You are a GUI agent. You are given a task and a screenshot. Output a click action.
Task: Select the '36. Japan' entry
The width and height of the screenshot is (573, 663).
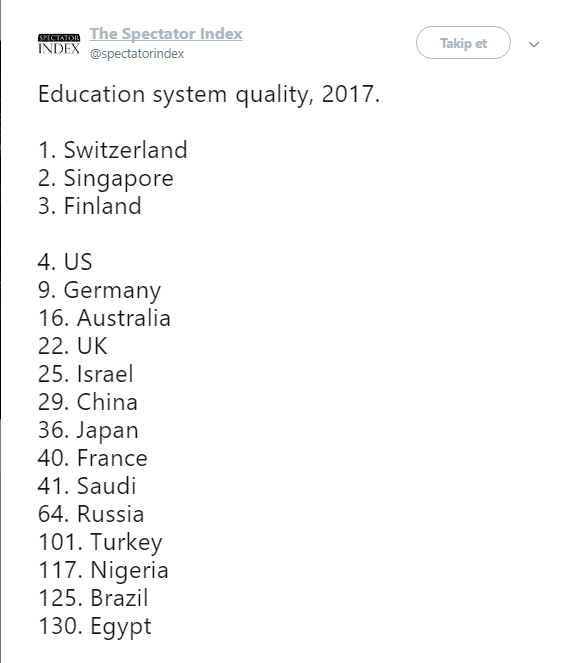(88, 431)
